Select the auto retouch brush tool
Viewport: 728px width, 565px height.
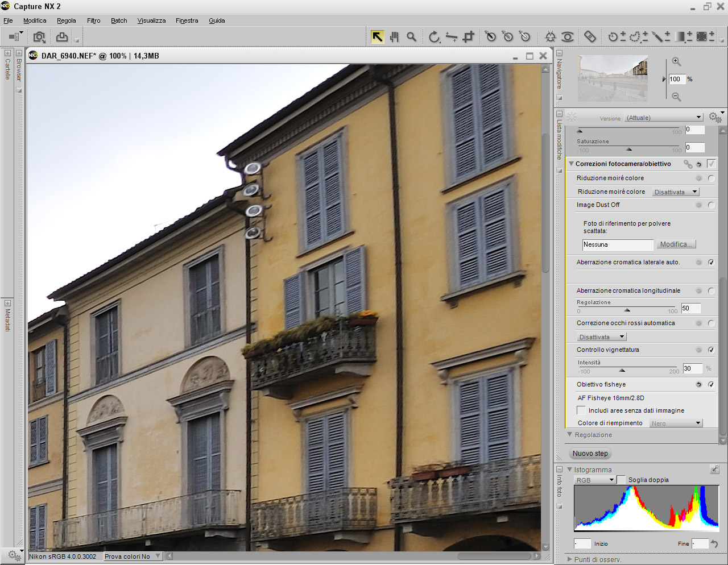(x=590, y=37)
